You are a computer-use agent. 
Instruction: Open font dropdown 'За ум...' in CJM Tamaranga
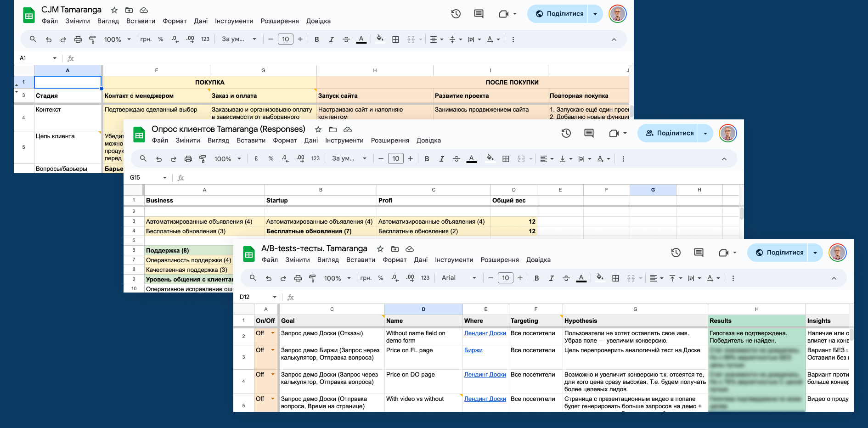[239, 39]
